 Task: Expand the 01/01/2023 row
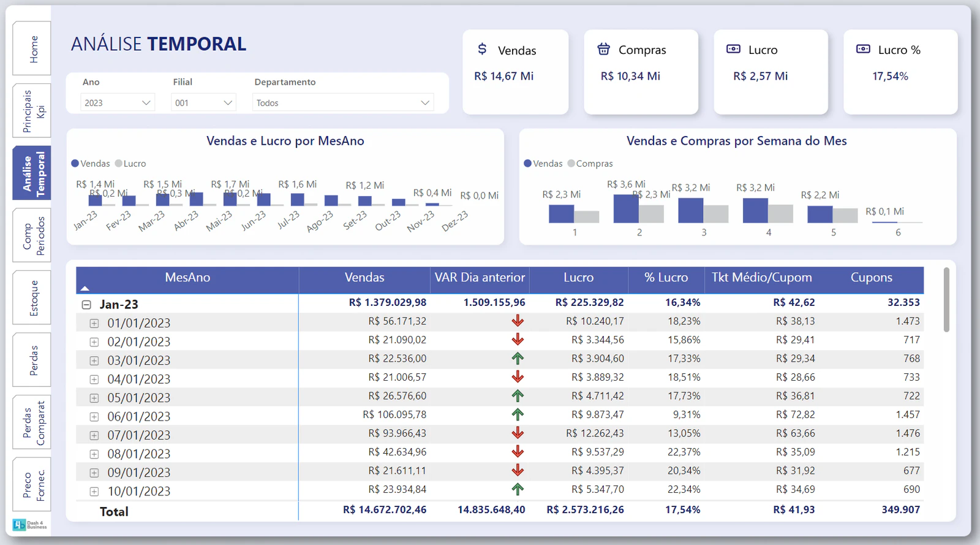coord(94,323)
